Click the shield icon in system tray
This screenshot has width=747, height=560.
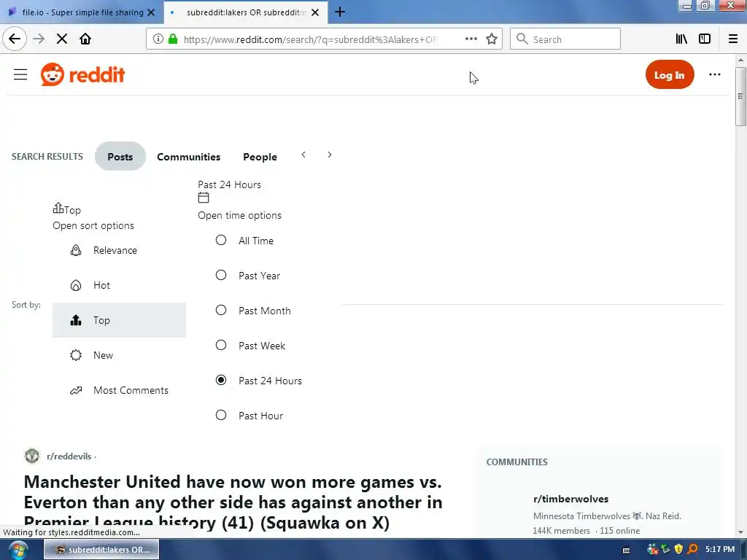click(x=679, y=549)
